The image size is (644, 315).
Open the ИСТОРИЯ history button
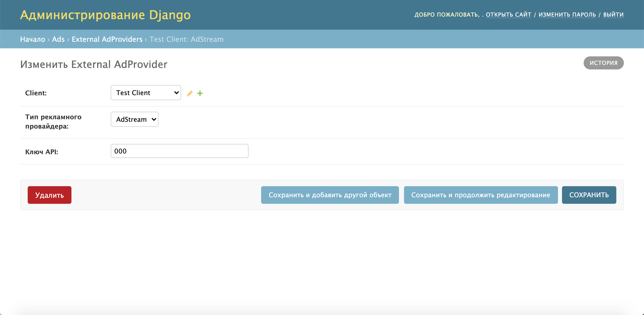click(603, 63)
